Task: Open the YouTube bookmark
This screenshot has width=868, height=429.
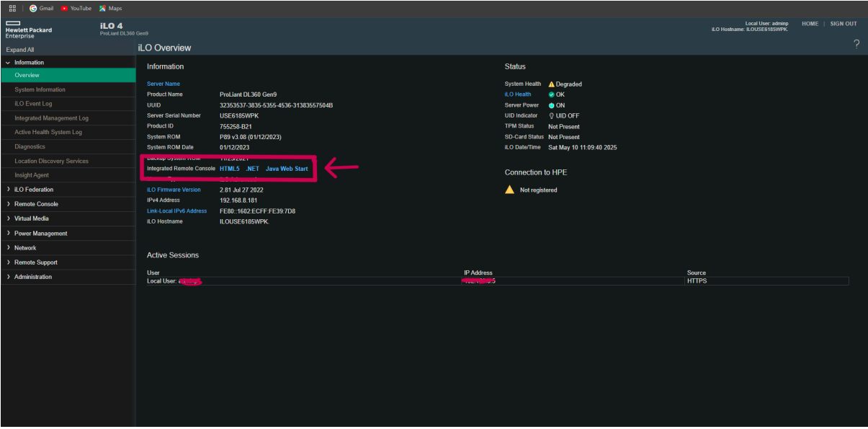Action: (x=76, y=9)
